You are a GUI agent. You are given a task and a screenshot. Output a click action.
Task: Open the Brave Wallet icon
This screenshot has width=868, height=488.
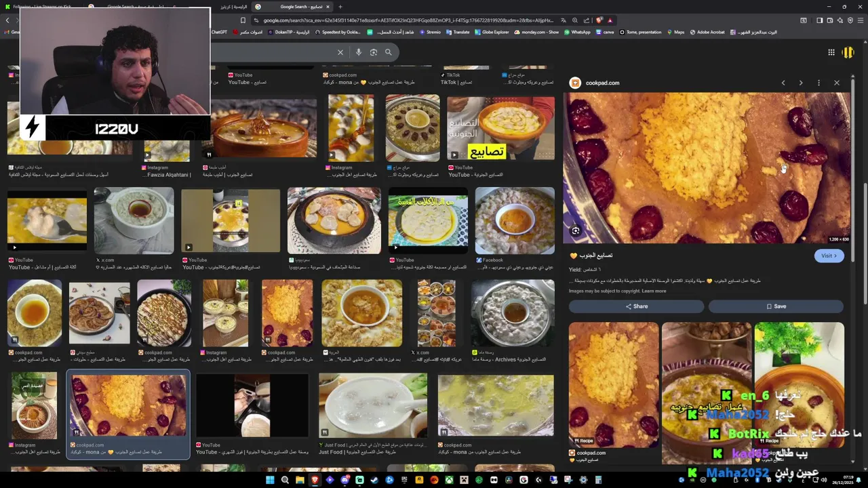829,20
